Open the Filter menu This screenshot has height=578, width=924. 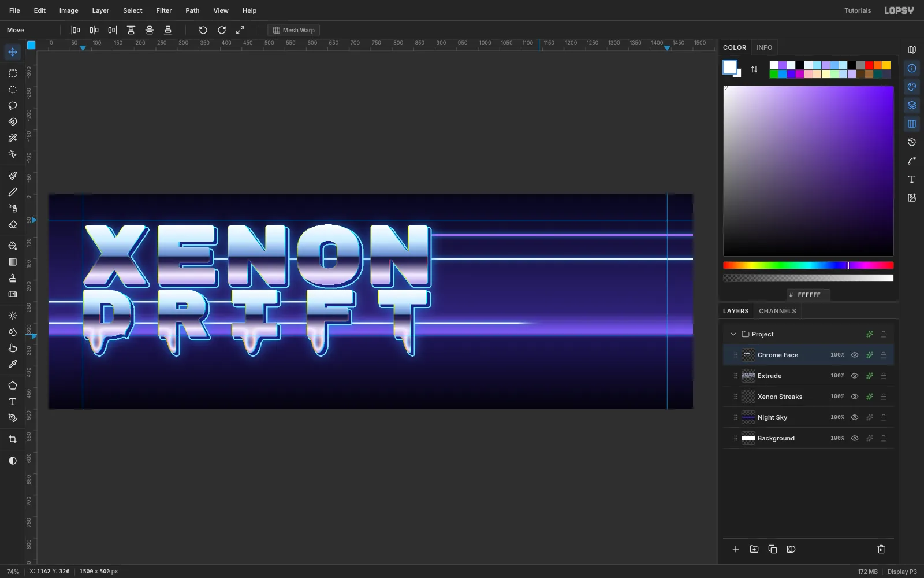pos(164,10)
